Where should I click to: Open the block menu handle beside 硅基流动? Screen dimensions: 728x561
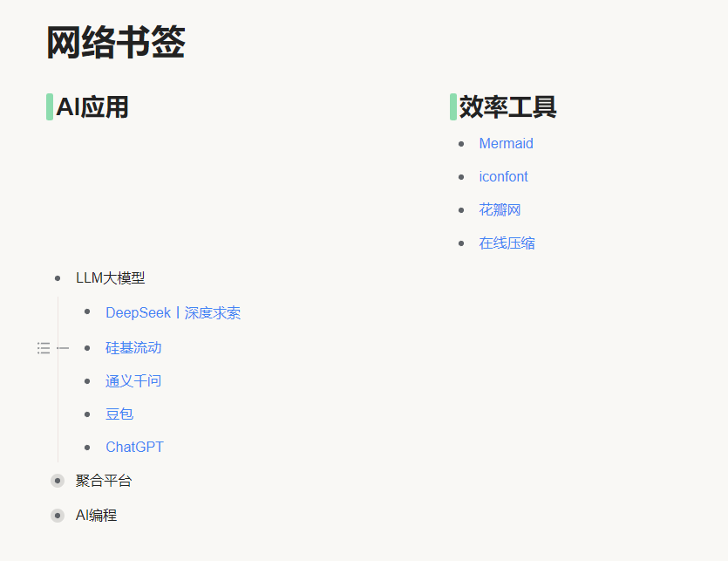tap(44, 348)
